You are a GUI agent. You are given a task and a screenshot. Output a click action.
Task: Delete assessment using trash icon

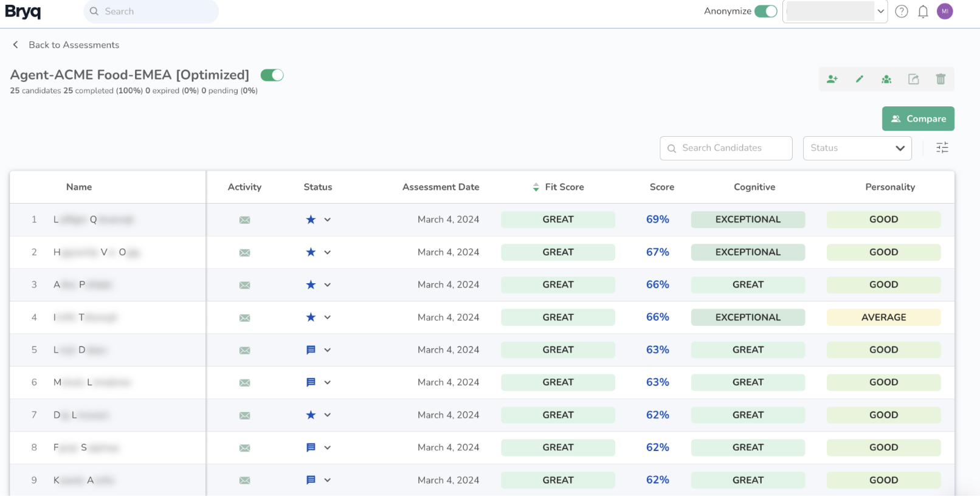coord(940,79)
